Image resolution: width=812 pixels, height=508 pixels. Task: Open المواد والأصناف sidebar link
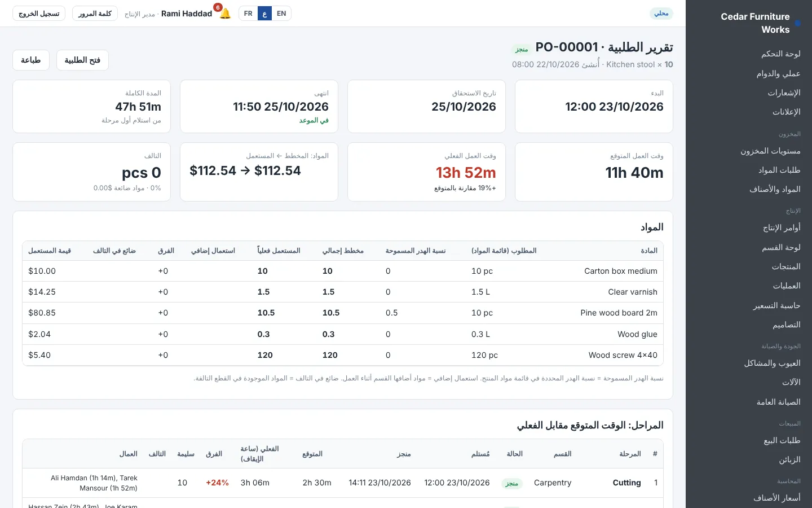(x=775, y=189)
